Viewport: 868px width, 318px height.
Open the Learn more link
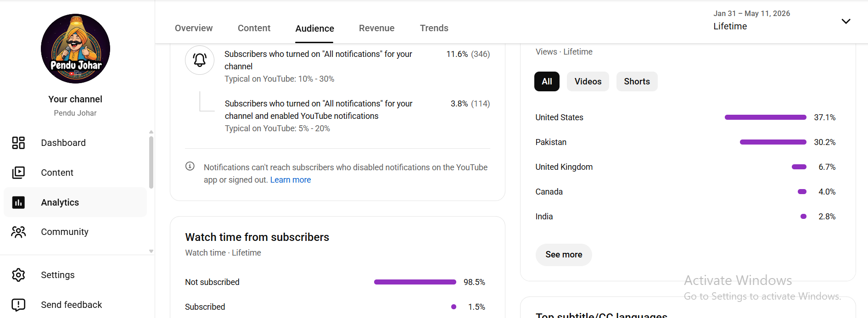point(291,180)
